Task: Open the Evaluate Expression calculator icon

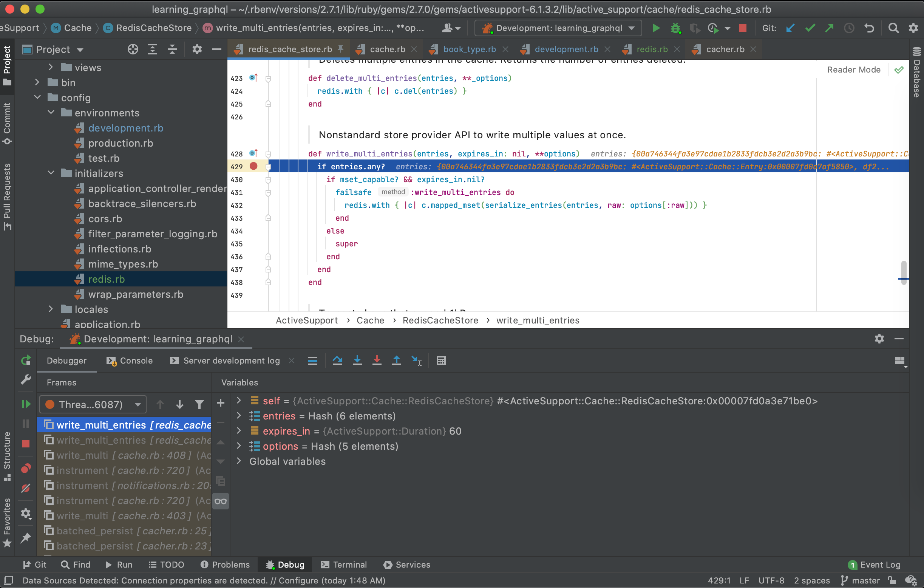Action: click(x=441, y=361)
